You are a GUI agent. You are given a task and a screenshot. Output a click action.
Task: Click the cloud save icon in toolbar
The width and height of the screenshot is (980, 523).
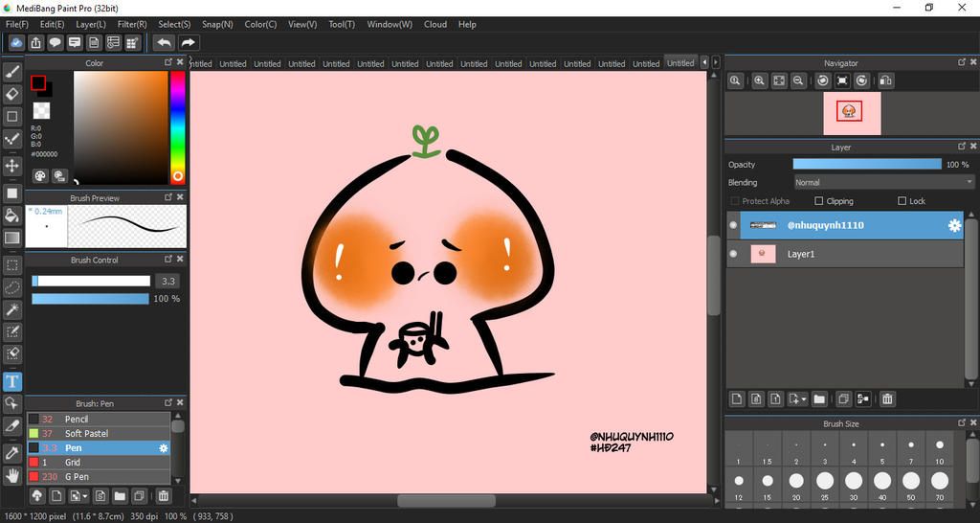(x=17, y=42)
